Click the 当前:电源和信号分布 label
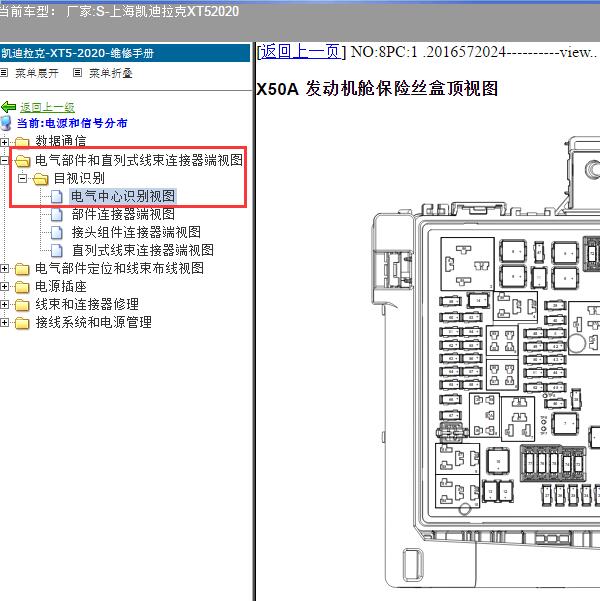Screen dimensions: 600x601 point(72,123)
